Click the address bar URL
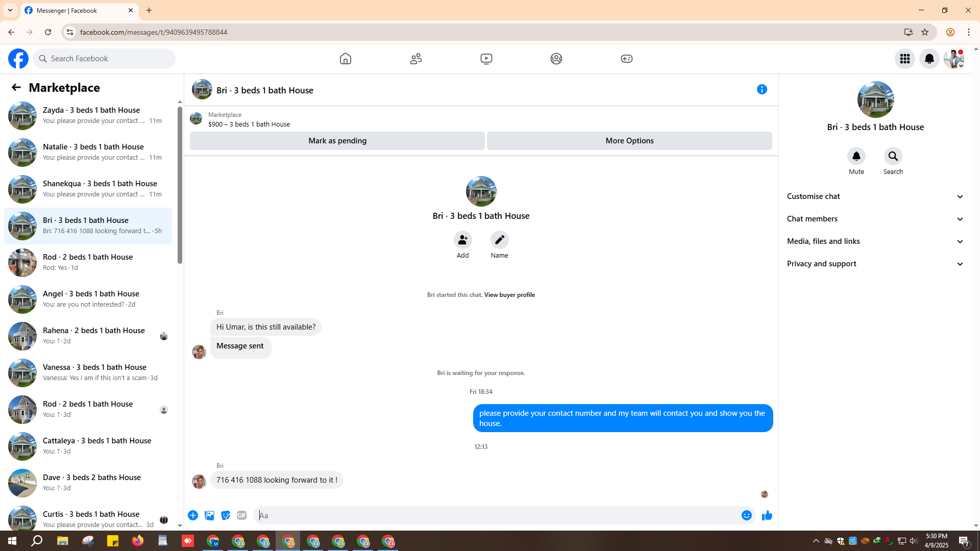 (x=154, y=32)
